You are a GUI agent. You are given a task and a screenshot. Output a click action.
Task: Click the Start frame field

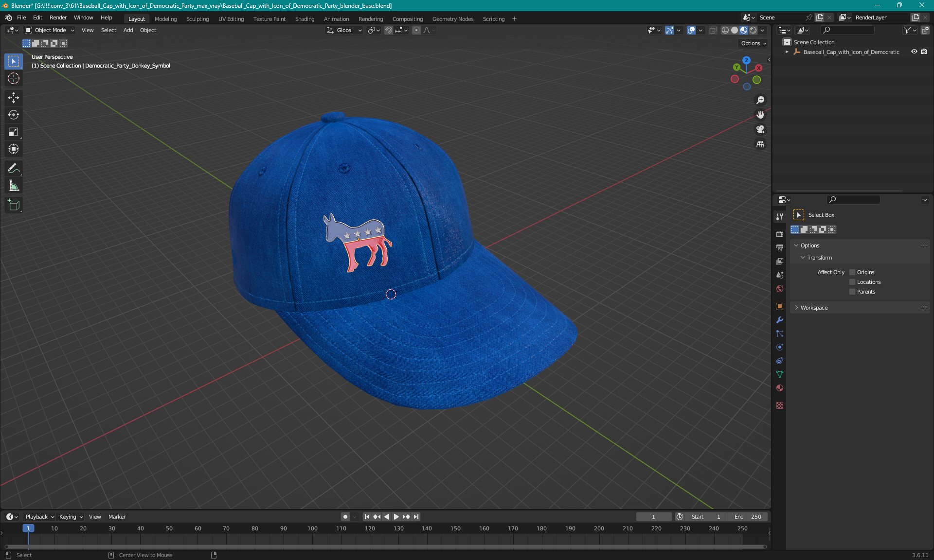(x=706, y=517)
